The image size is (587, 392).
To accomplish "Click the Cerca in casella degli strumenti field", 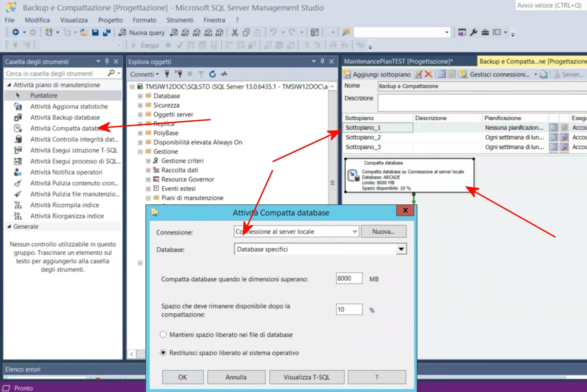I will (x=55, y=74).
